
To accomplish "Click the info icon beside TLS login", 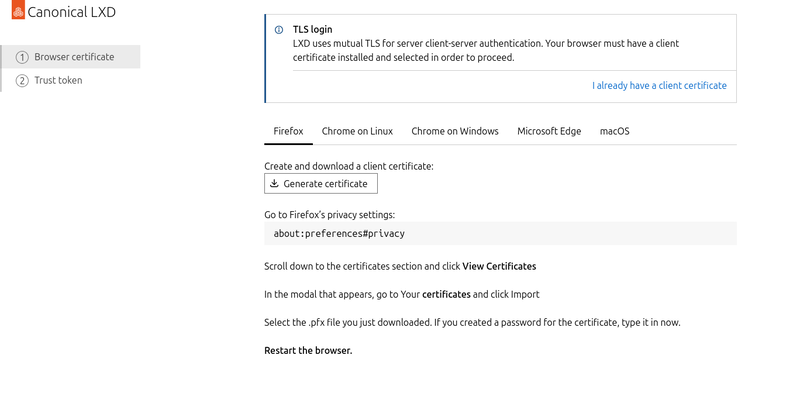I will (279, 30).
